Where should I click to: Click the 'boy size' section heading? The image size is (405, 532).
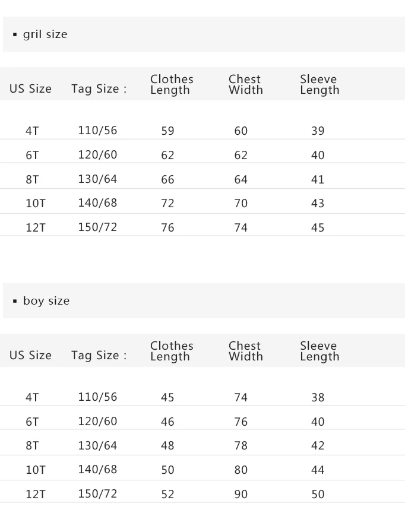(x=46, y=301)
